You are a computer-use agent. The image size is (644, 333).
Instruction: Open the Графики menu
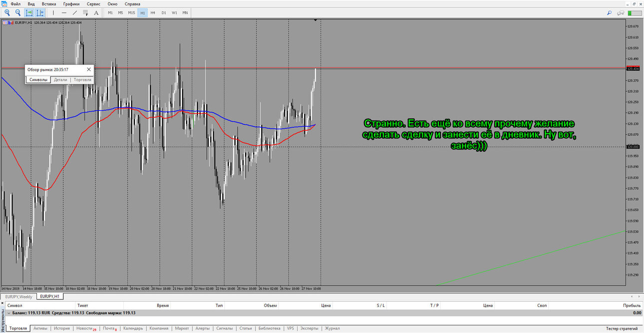coord(71,4)
